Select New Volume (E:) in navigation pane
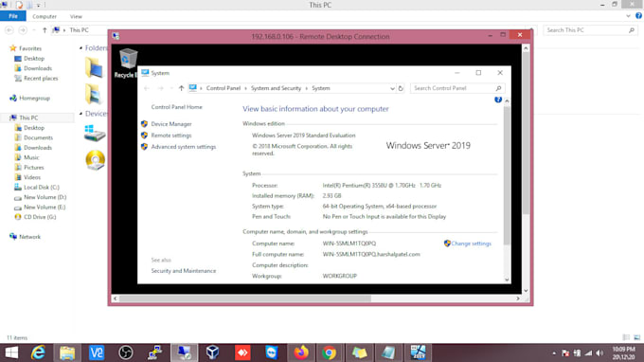Image resolution: width=644 pixels, height=362 pixels. tap(40, 208)
